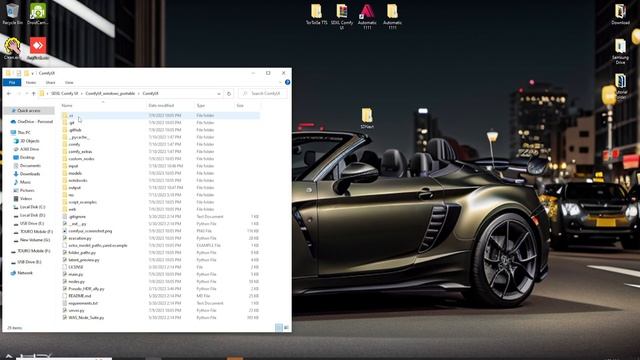Viewport: 640px width, 360px height.
Task: Select Quick access in navigation pane
Action: [29, 111]
